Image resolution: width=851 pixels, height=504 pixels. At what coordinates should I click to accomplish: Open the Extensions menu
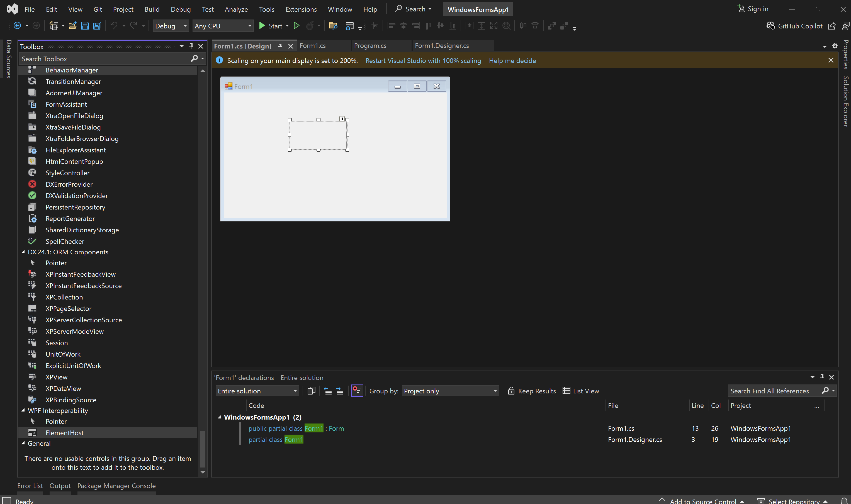point(301,9)
